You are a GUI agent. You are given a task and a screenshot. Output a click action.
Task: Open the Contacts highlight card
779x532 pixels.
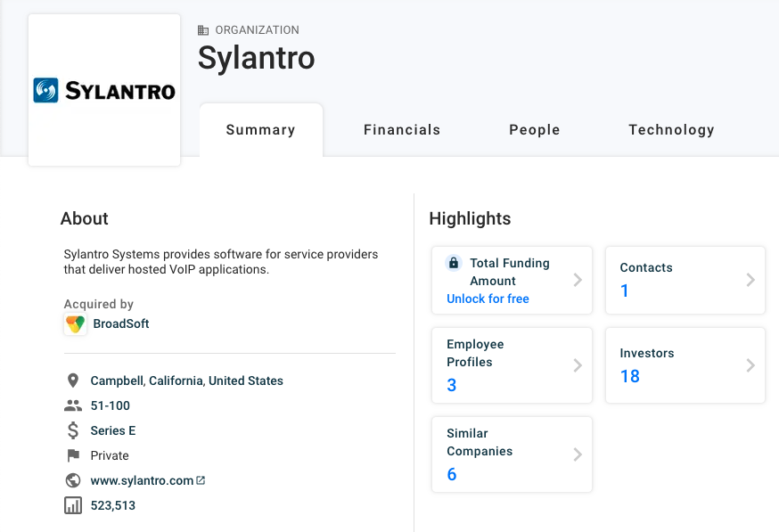tap(685, 280)
